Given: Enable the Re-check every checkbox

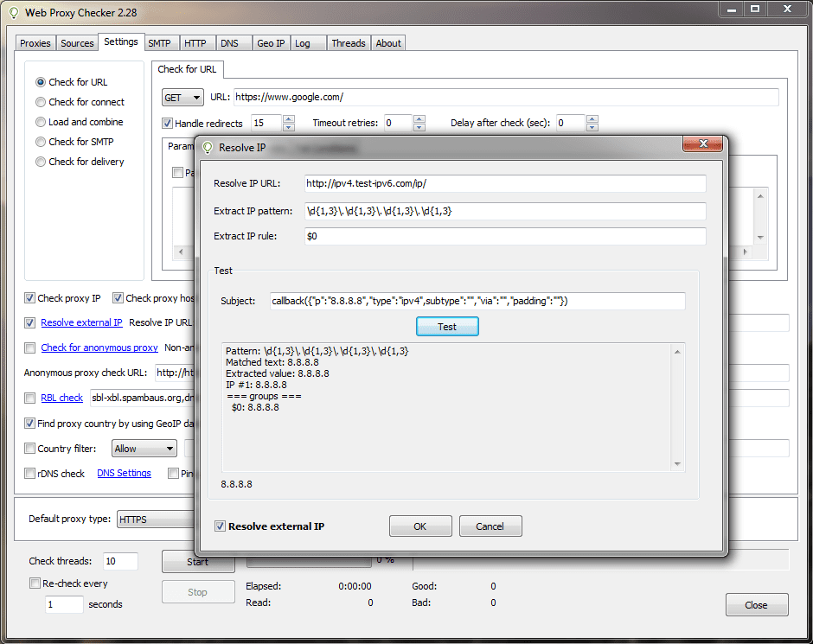Looking at the screenshot, I should pos(35,583).
